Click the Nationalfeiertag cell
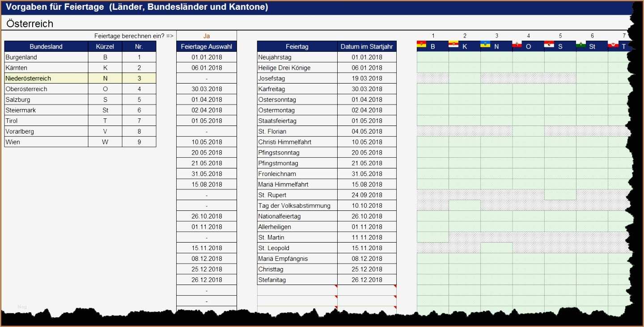Screen dimensions: 644x327 click(x=297, y=216)
